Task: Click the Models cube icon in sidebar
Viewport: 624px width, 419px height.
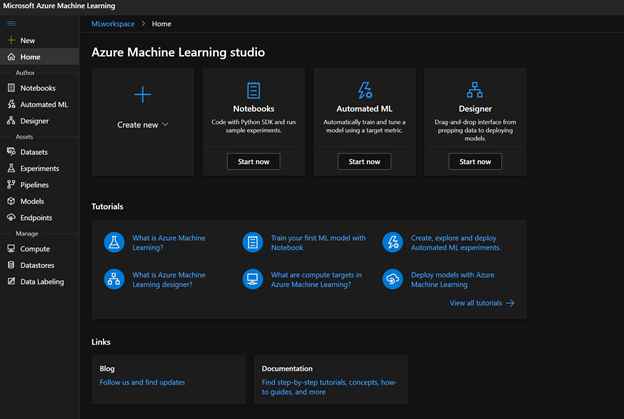Action: pyautogui.click(x=11, y=201)
